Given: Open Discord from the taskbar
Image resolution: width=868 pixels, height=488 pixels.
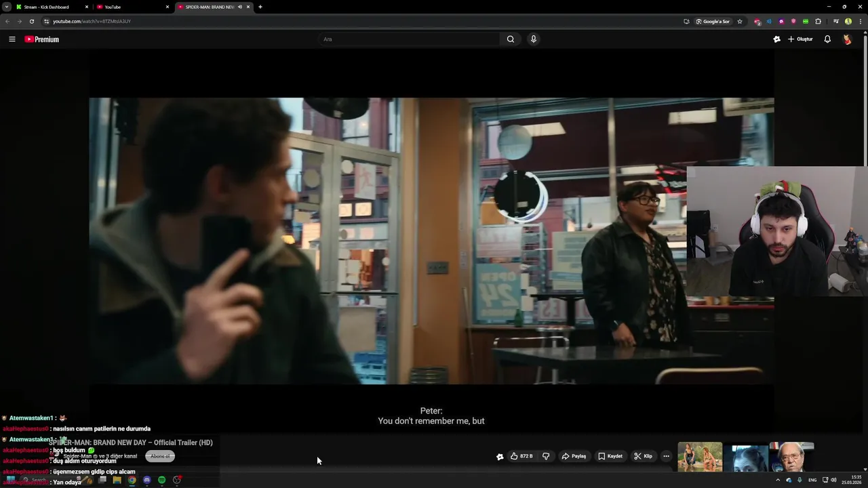Looking at the screenshot, I should pyautogui.click(x=146, y=480).
